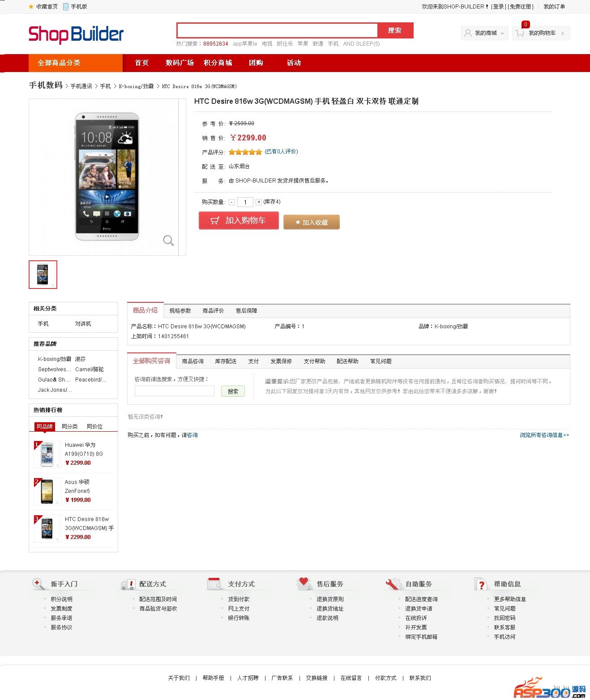This screenshot has height=700, width=590.
Task: Open the 全部商品分类 category menu
Action: [x=76, y=63]
